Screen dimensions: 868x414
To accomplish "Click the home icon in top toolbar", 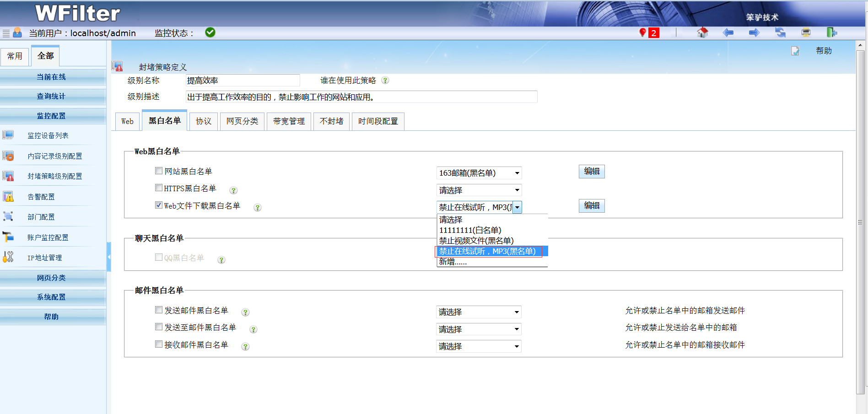I will coord(702,32).
